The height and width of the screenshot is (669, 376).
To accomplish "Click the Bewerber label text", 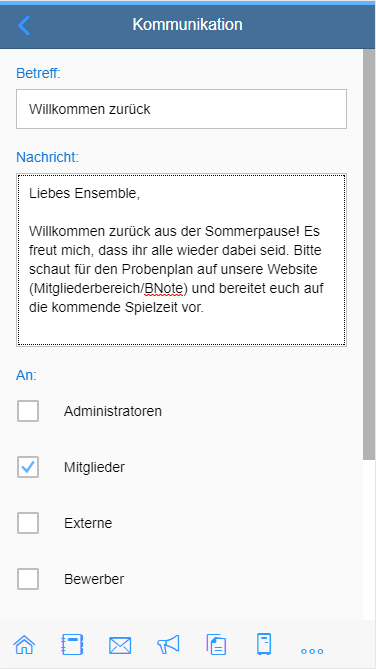I will click(x=94, y=579).
